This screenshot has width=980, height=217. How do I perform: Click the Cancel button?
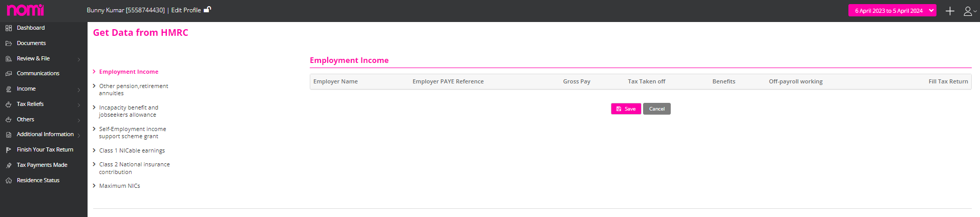coord(657,108)
